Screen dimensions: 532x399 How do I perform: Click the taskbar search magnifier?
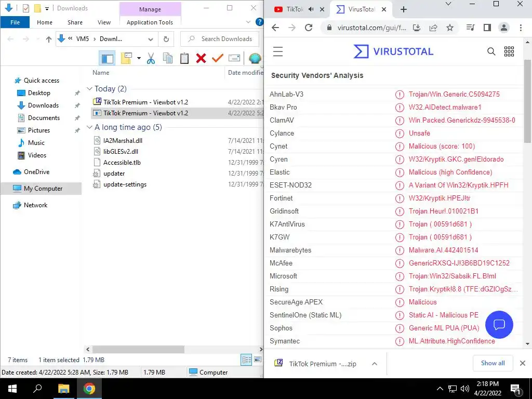pos(37,389)
